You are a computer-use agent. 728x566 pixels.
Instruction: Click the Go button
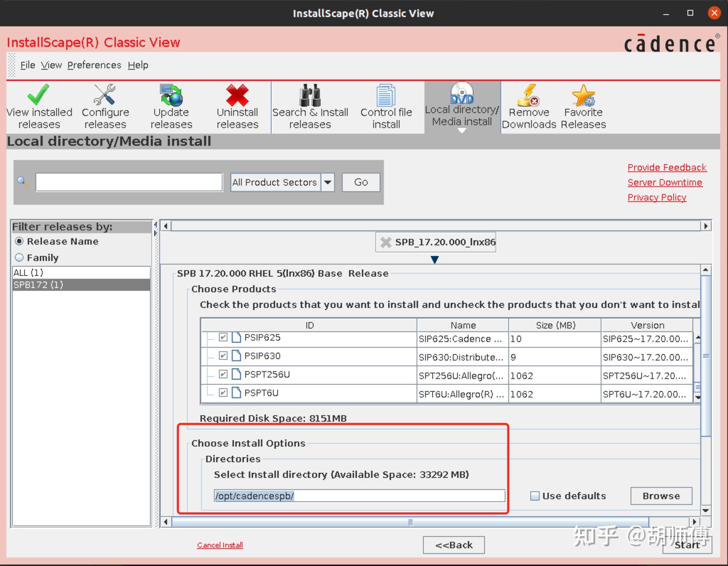point(361,182)
